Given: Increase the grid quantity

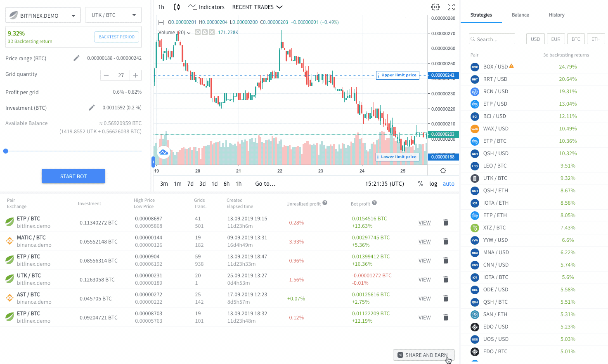Looking at the screenshot, I should 135,75.
